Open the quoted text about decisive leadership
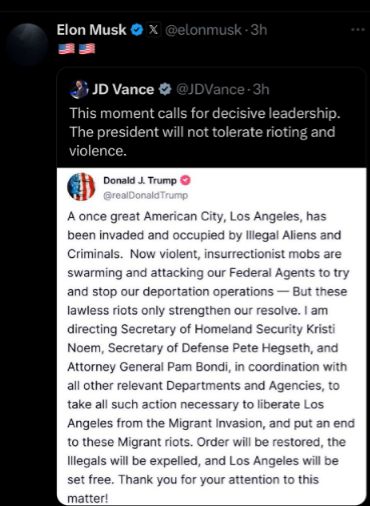370x506 pixels. point(204,132)
